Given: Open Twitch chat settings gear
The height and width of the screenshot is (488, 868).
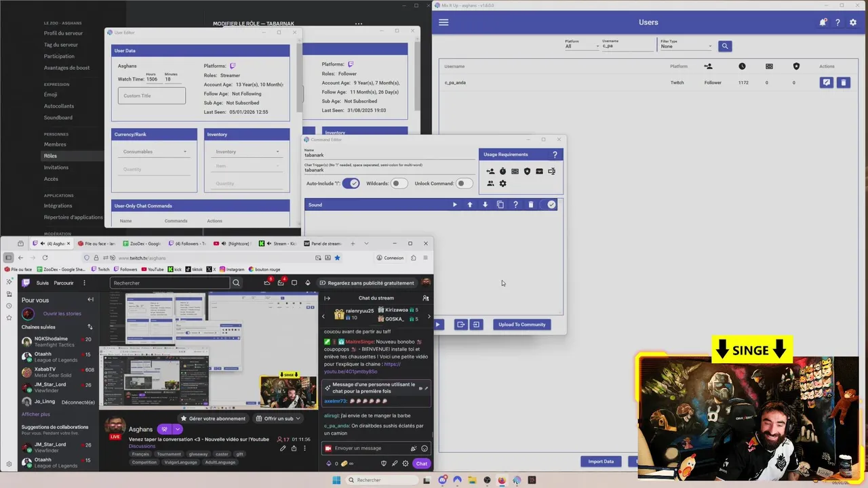Looking at the screenshot, I should pyautogui.click(x=406, y=464).
